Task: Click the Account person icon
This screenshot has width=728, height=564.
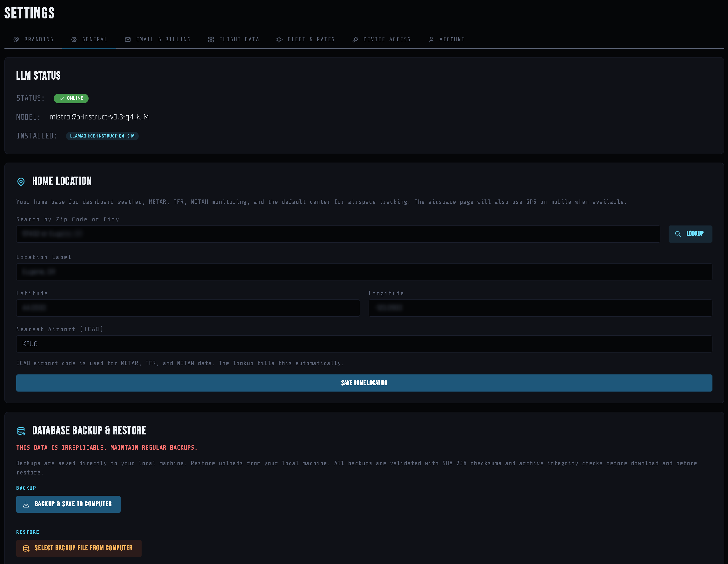Action: (431, 40)
